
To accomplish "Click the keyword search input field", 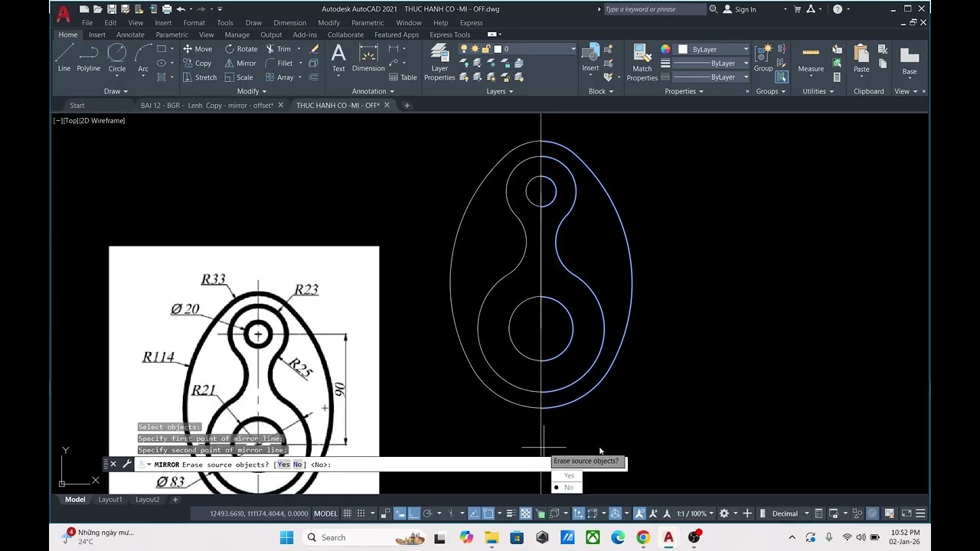I will click(654, 9).
